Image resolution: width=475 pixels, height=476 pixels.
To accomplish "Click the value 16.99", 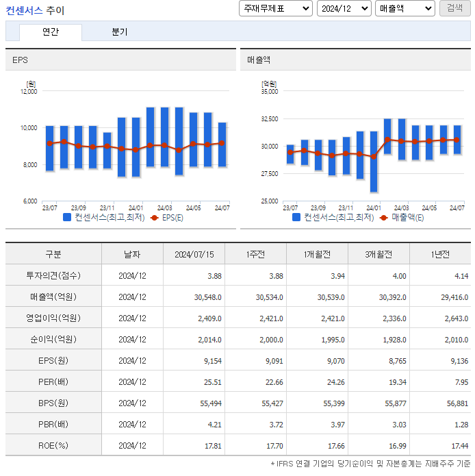I will point(398,446).
